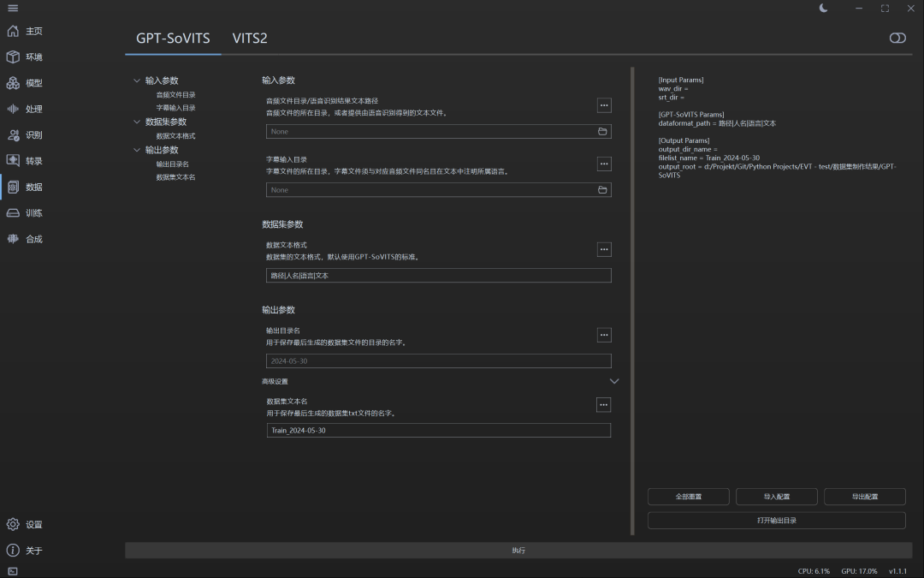The image size is (924, 578).
Task: Browse folder for 音频文件目录 field
Action: (602, 132)
